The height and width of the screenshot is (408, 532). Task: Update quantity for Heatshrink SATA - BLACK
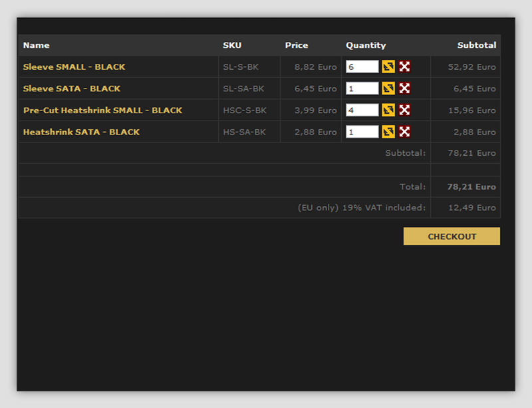tap(388, 132)
